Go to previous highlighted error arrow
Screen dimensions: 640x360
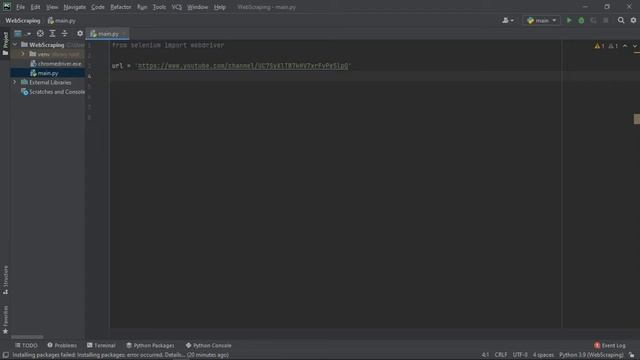click(x=625, y=46)
